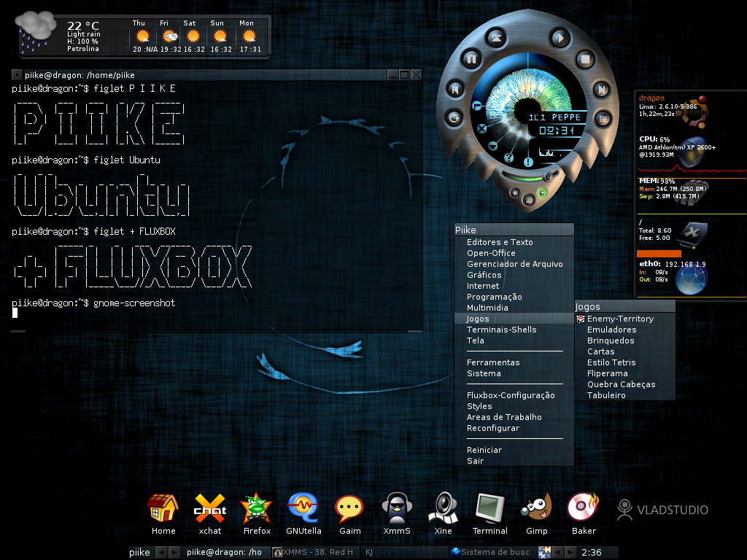Click the 2:36 clock in the toolbar
The image size is (747, 560).
592,553
